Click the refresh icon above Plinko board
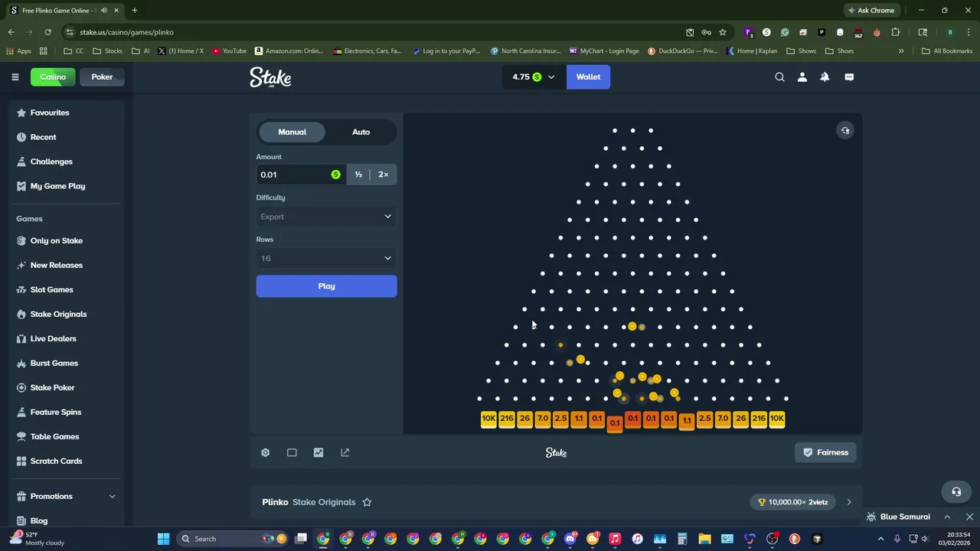 (x=845, y=130)
